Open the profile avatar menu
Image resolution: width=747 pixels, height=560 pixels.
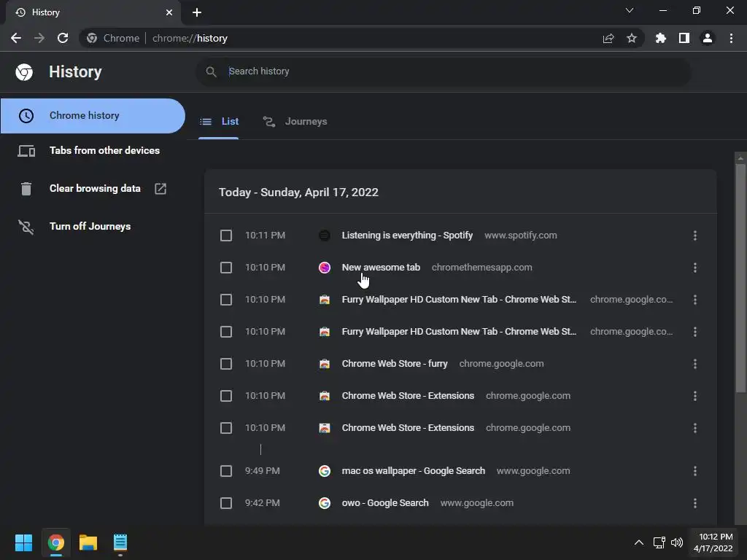pos(708,38)
